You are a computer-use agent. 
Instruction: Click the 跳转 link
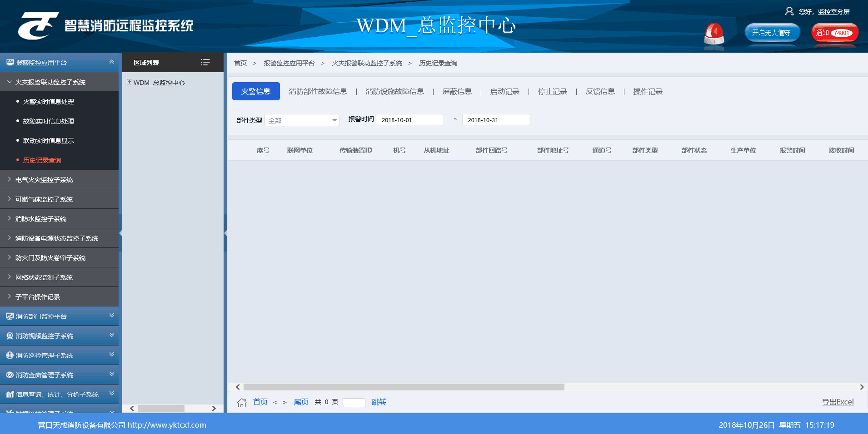379,402
